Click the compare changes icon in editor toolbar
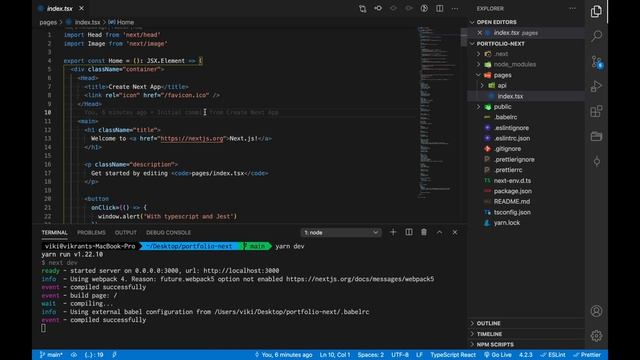 click(362, 9)
